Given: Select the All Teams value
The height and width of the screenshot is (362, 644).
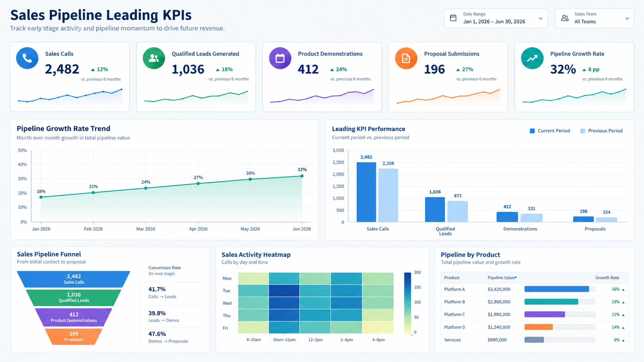Looking at the screenshot, I should click(585, 22).
